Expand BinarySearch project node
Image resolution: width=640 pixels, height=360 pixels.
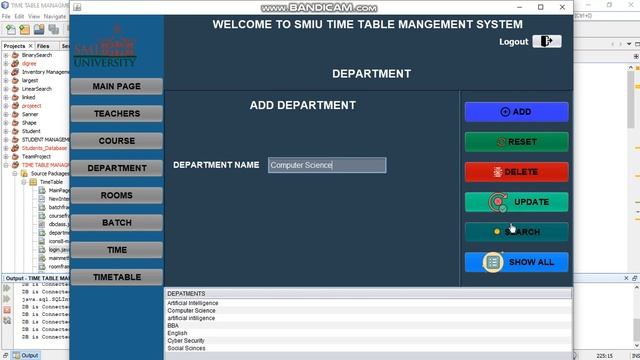click(6, 55)
